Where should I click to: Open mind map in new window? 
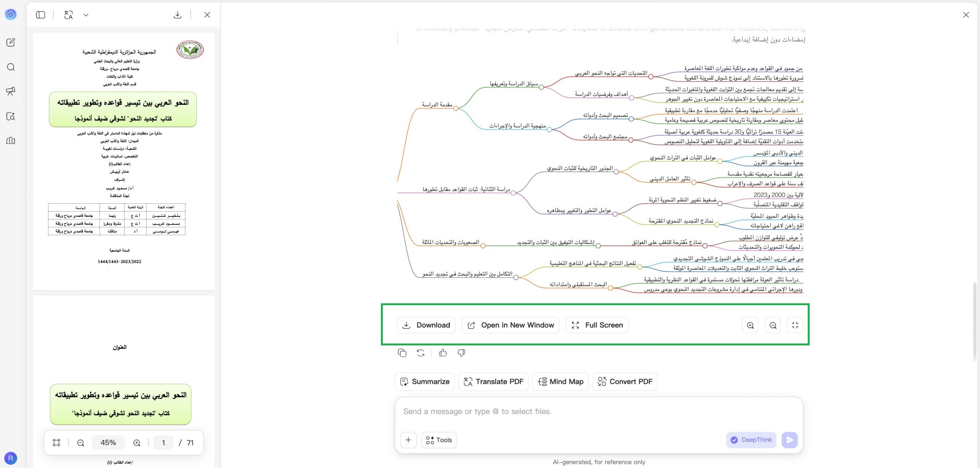coord(511,325)
